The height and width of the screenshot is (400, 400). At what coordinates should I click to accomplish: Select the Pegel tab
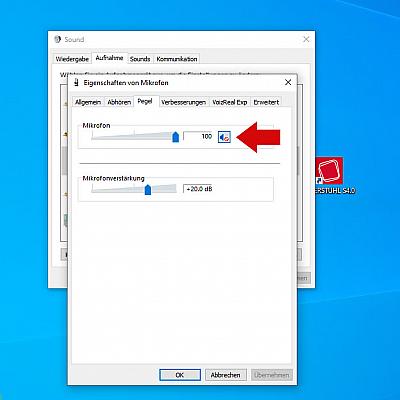(x=145, y=101)
